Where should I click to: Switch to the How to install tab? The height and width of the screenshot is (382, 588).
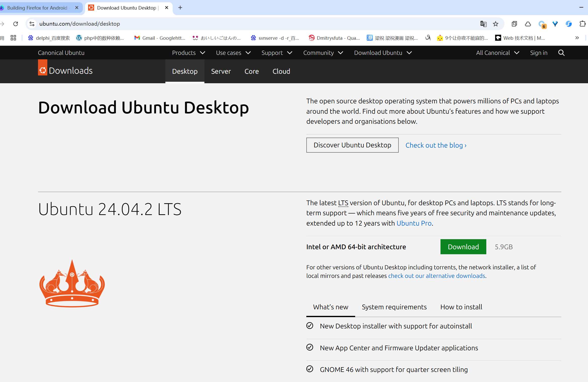461,307
